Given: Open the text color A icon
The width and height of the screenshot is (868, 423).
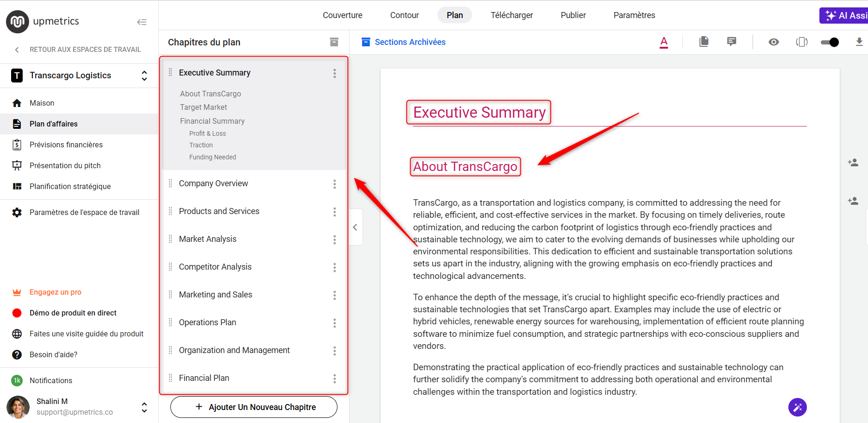Looking at the screenshot, I should coord(664,42).
